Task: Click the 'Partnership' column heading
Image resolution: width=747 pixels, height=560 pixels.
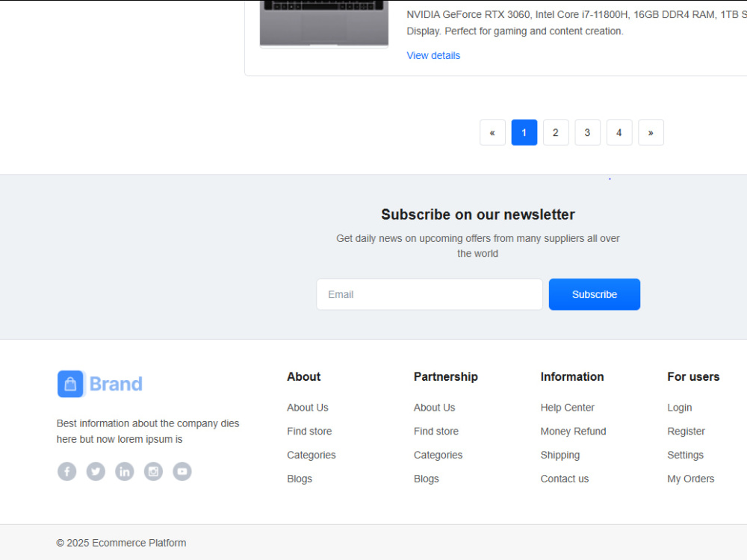Action: [x=445, y=376]
